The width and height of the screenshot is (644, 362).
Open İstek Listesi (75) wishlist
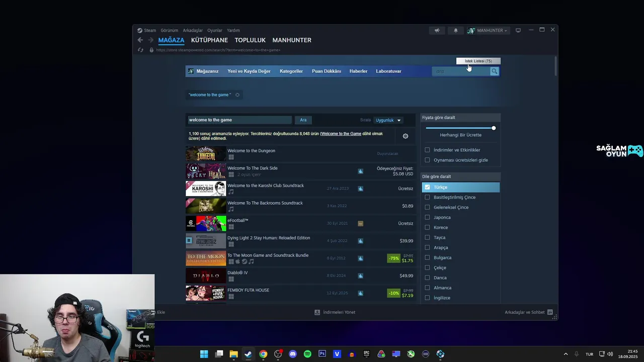478,61
